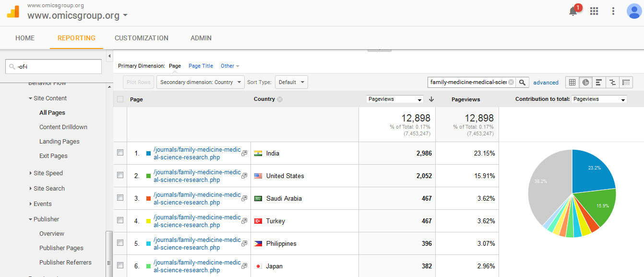Remove the Country secondary dimension
This screenshot has height=277, width=644.
pyautogui.click(x=280, y=99)
